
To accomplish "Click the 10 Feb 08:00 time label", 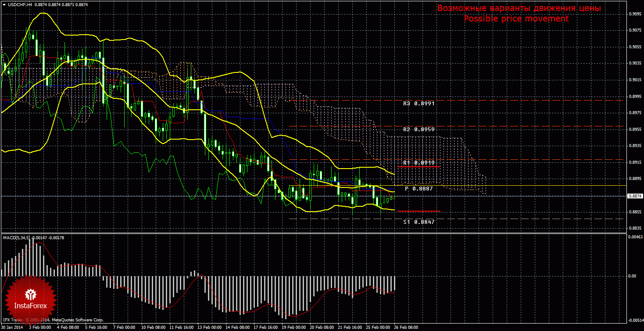I will tap(153, 327).
